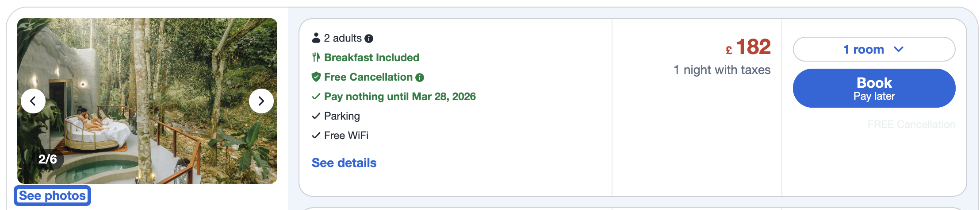The image size is (980, 210).
Task: Click the Pay nothing until Mar 28 text
Action: click(400, 97)
